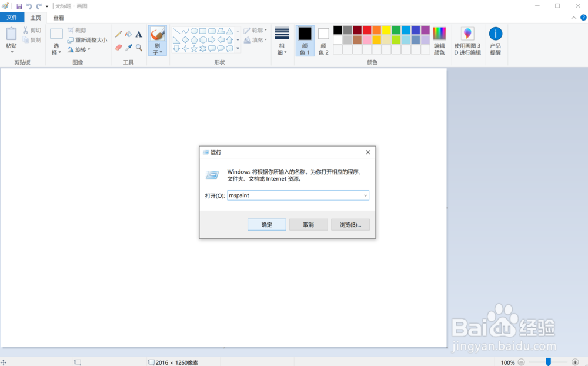Activate the Magnifier tool
The width and height of the screenshot is (588, 366).
click(138, 47)
